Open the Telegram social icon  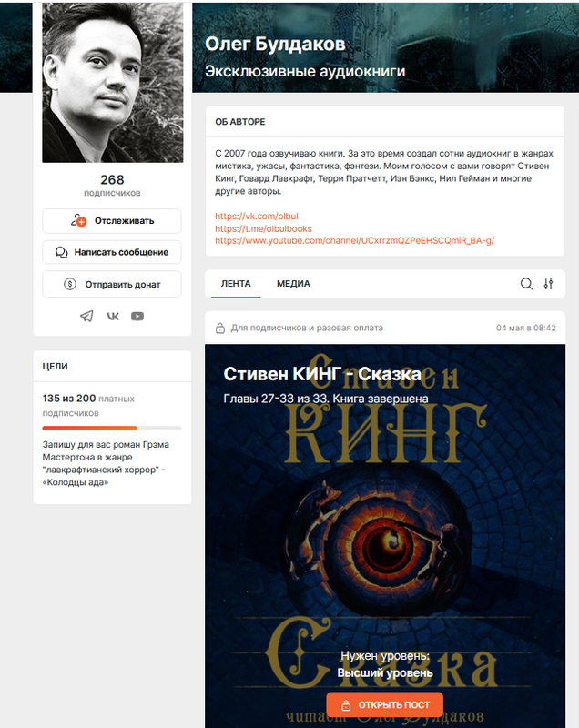(86, 316)
